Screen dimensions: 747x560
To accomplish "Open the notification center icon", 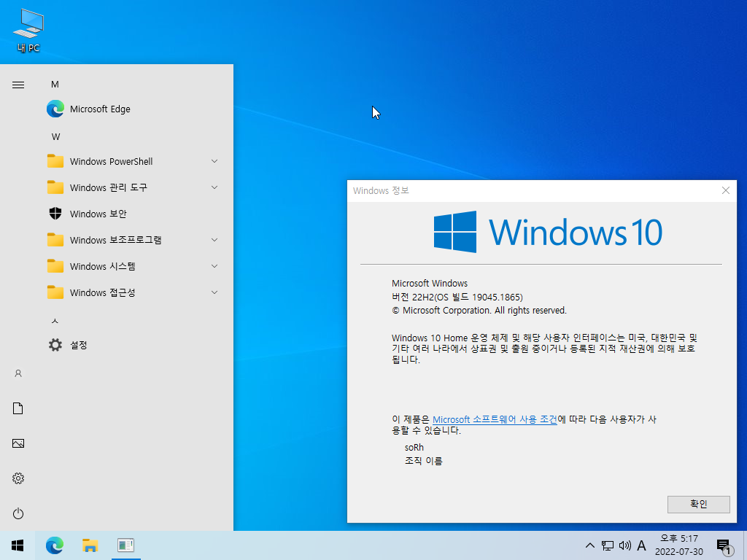I will [x=724, y=547].
